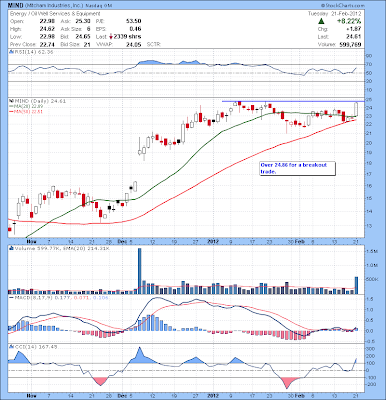
Task: Click the 300 label on the CCI axis
Action: pyautogui.click(x=371, y=349)
